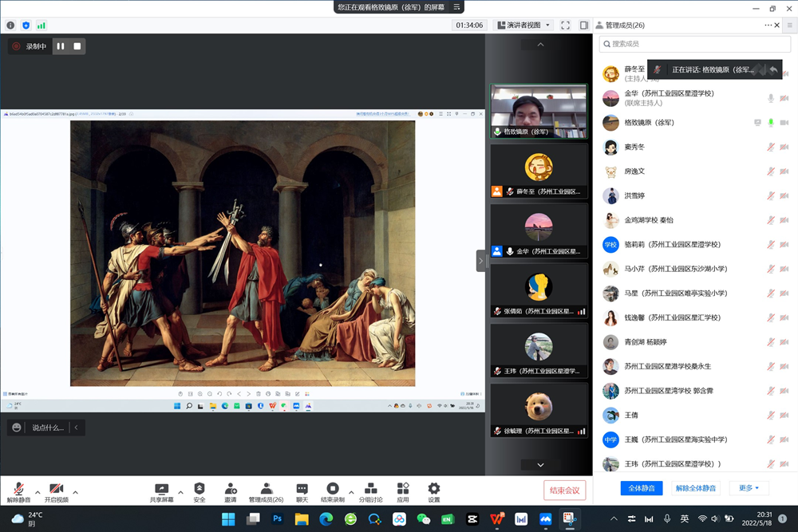The width and height of the screenshot is (798, 532).
Task: Turn on camera with 开启视频
Action: point(57,492)
